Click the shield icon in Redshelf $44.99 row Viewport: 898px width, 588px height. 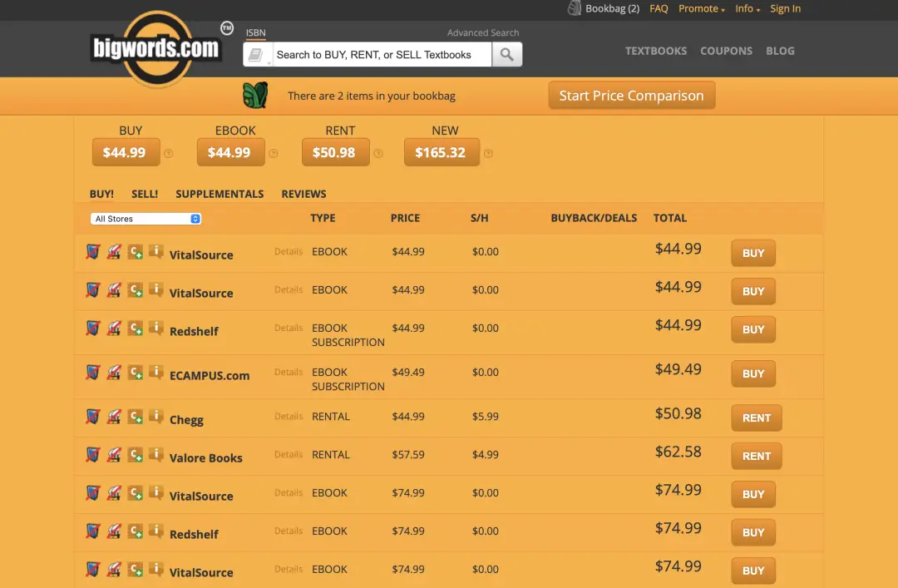click(93, 329)
